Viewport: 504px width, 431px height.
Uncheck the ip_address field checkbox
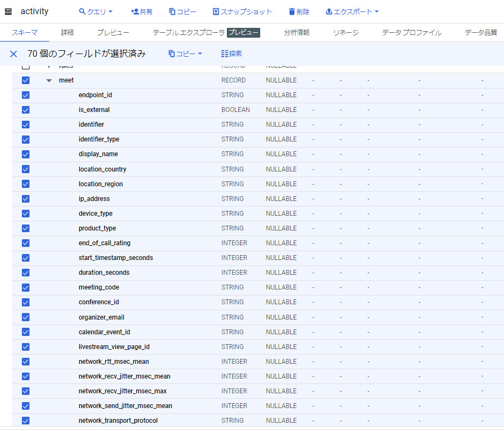[26, 199]
